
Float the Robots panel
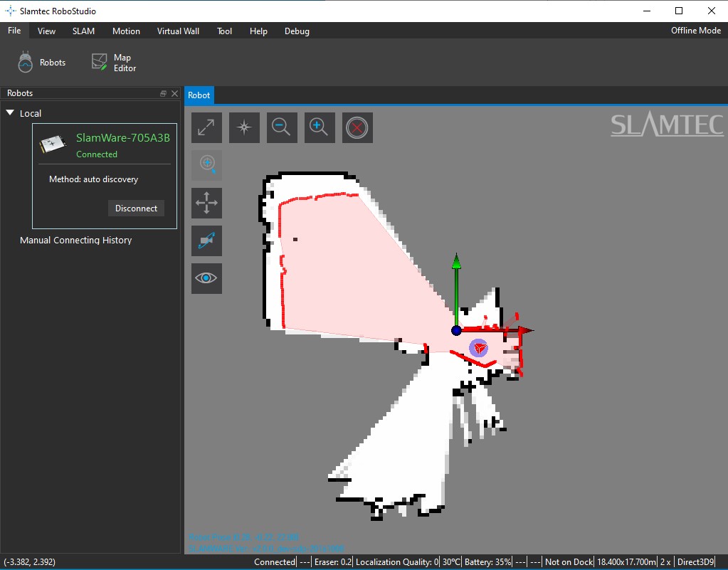click(163, 93)
